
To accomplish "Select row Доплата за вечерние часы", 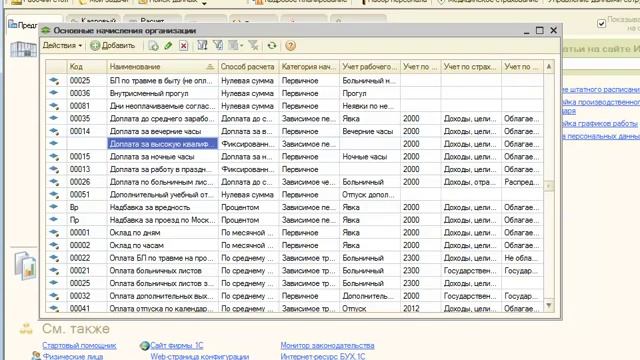I will coord(294,131).
